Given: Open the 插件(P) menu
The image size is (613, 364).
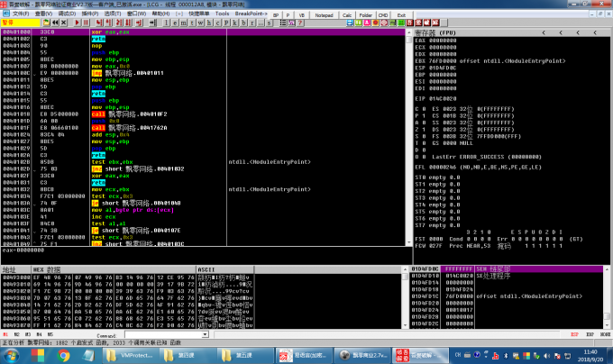Looking at the screenshot, I should click(90, 14).
